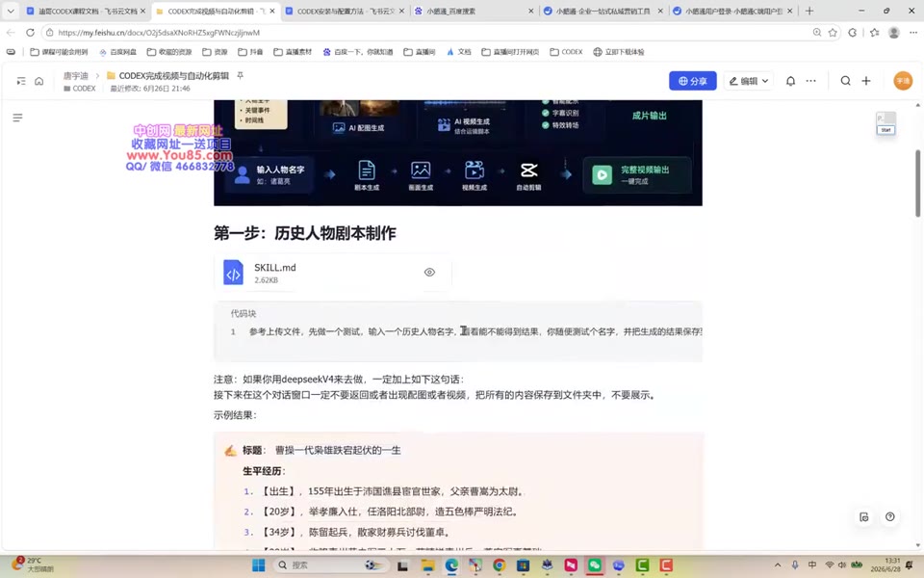Open the notifications bell icon
Image resolution: width=924 pixels, height=578 pixels.
click(791, 81)
